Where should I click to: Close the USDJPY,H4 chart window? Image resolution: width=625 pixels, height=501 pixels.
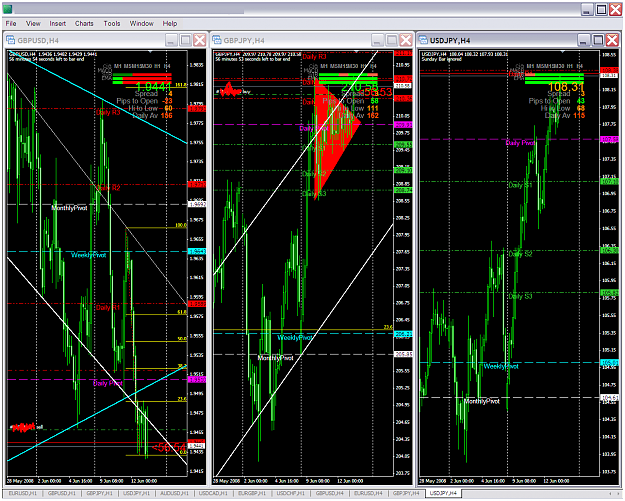(x=612, y=40)
